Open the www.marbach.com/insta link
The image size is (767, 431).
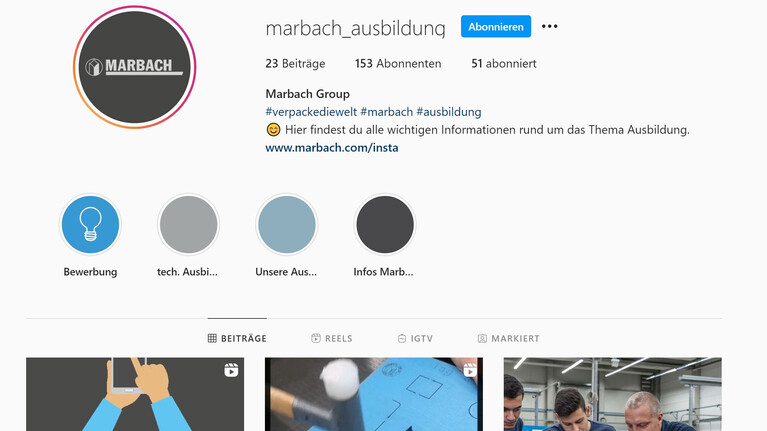[332, 148]
